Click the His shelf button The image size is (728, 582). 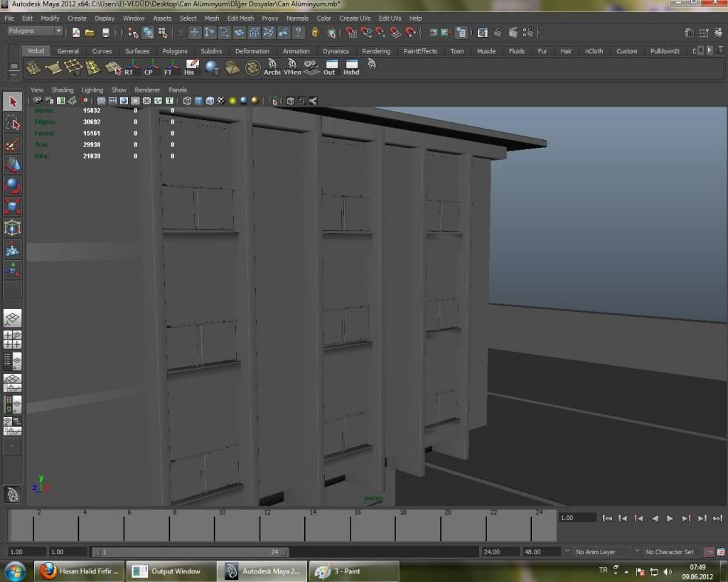(x=191, y=68)
